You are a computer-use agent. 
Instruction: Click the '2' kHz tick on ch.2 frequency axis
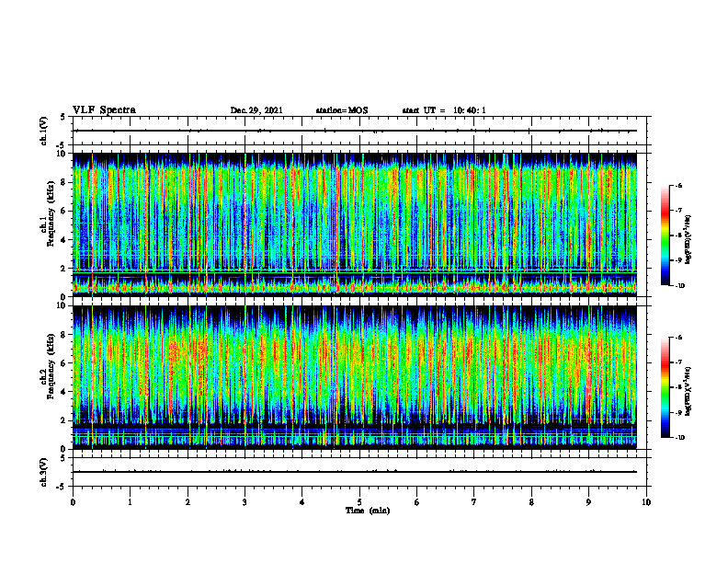(64, 420)
